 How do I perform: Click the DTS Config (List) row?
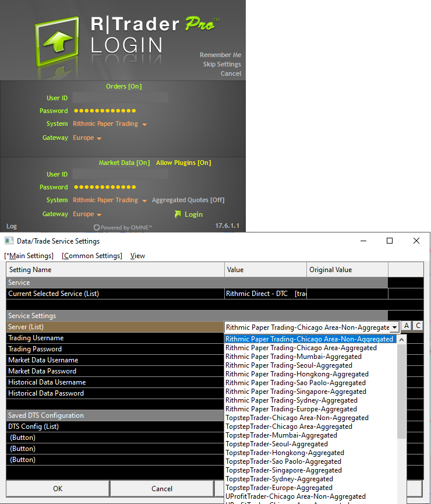click(x=115, y=427)
